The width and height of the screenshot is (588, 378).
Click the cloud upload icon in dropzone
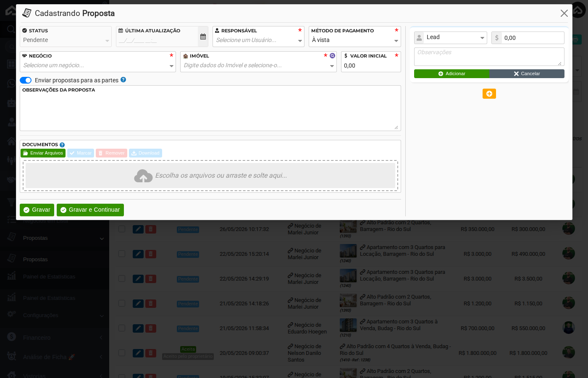pos(143,176)
